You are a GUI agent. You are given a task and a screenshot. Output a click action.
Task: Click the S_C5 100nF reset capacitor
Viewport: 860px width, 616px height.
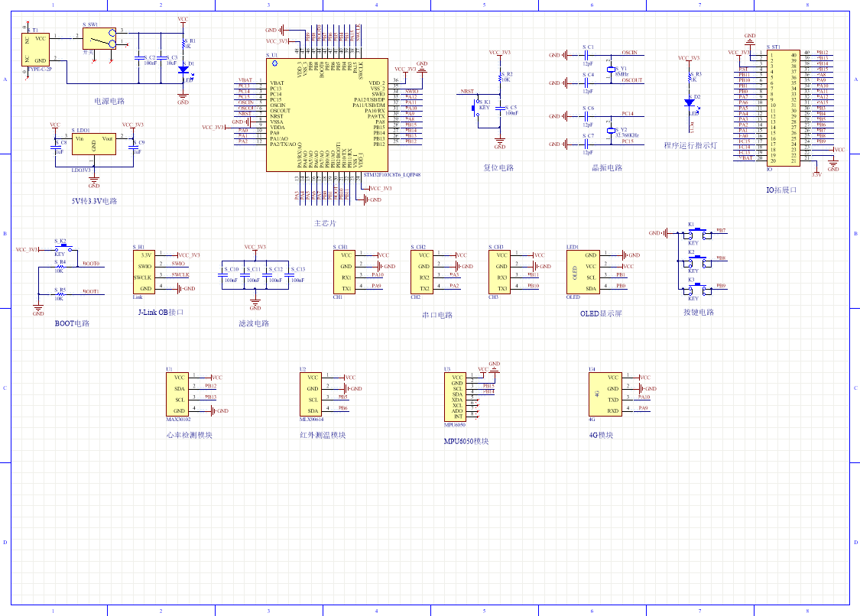click(x=500, y=109)
